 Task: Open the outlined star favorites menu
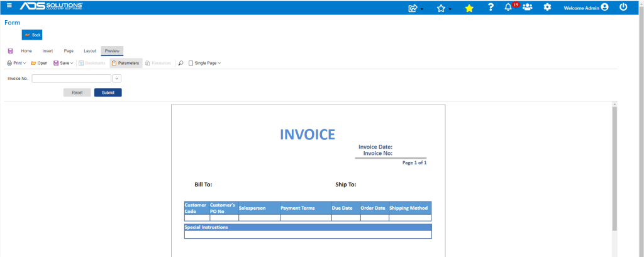[443, 8]
